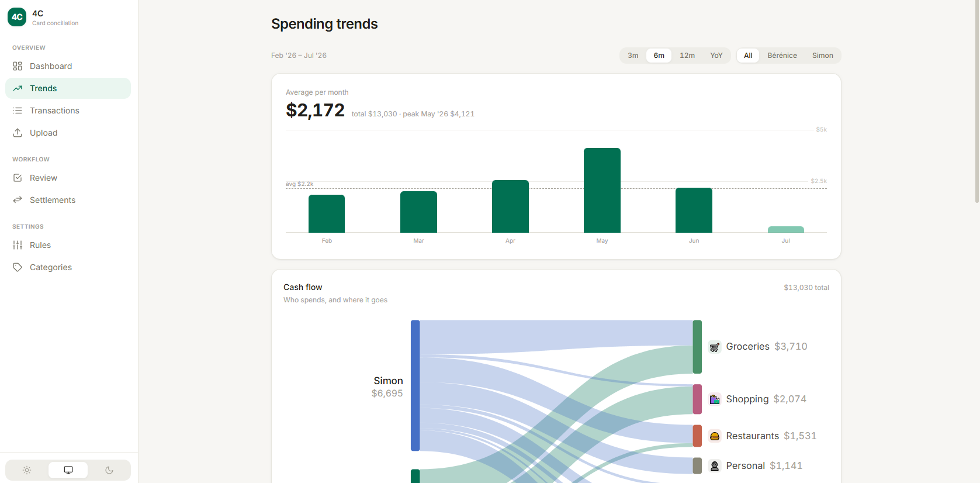
Task: Click the 'total $13,030 · peak May' summary text
Action: [413, 114]
